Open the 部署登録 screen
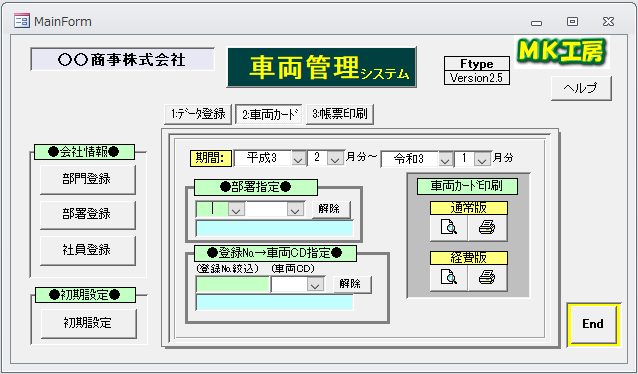Viewport: 638px width, 374px height. [x=87, y=214]
